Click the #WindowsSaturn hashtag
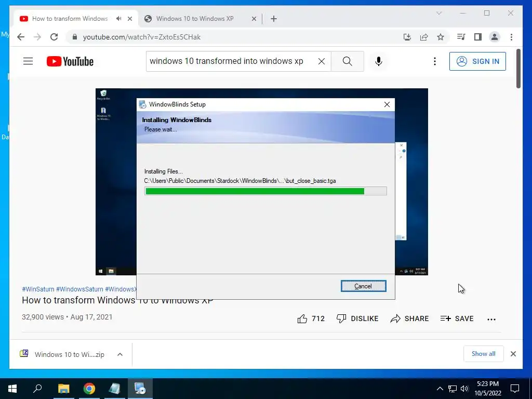The image size is (532, 399). (x=79, y=289)
